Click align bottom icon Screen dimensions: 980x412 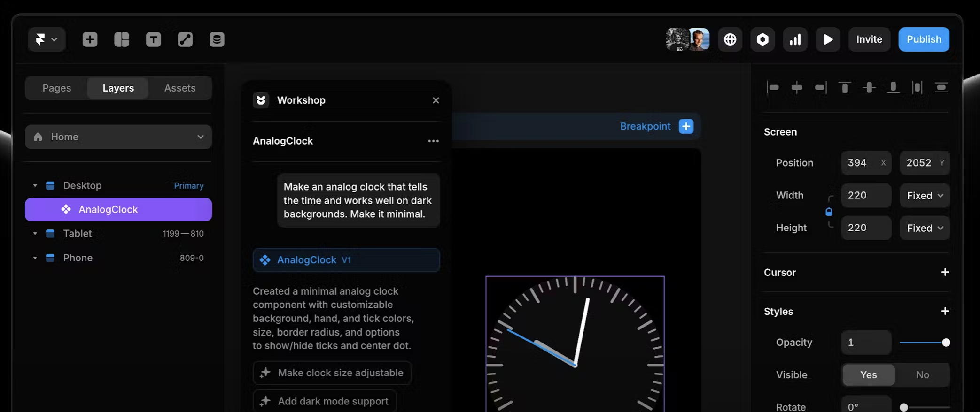(893, 88)
